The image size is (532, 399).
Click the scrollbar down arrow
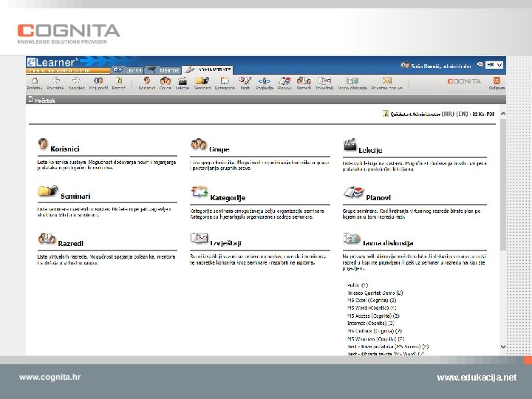pyautogui.click(x=503, y=347)
